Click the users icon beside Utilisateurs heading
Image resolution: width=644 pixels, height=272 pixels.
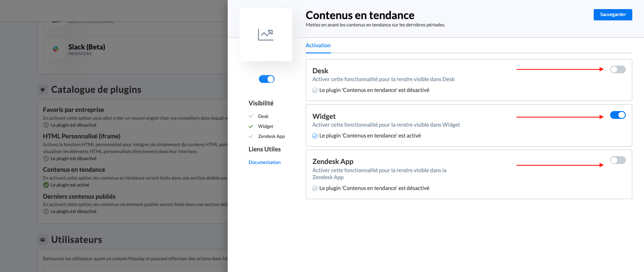pyautogui.click(x=42, y=239)
